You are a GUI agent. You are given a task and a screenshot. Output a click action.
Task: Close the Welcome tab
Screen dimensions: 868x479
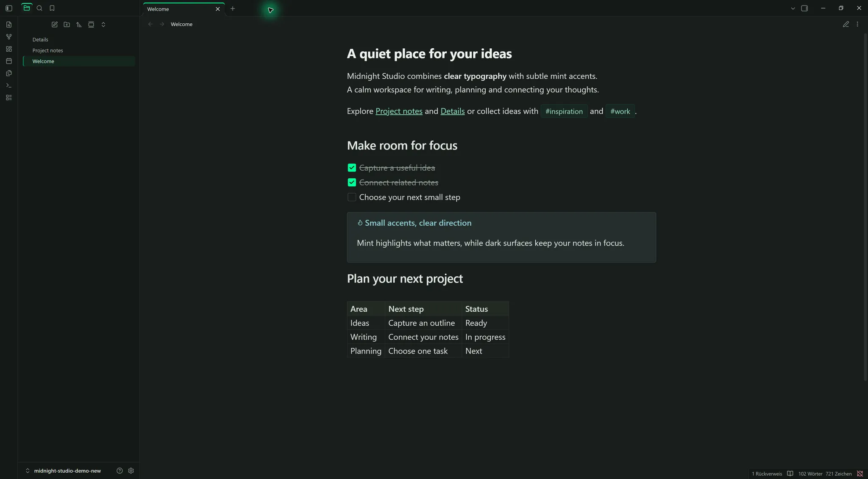pyautogui.click(x=218, y=9)
